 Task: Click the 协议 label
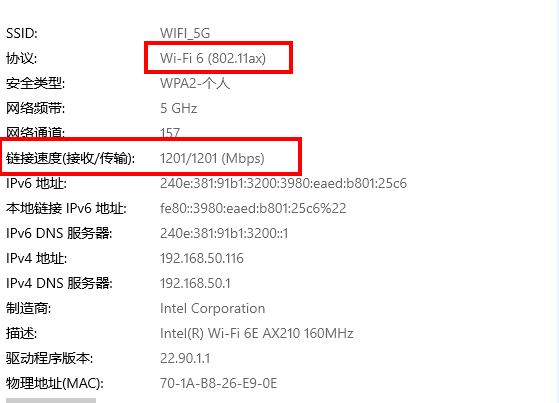click(21, 58)
